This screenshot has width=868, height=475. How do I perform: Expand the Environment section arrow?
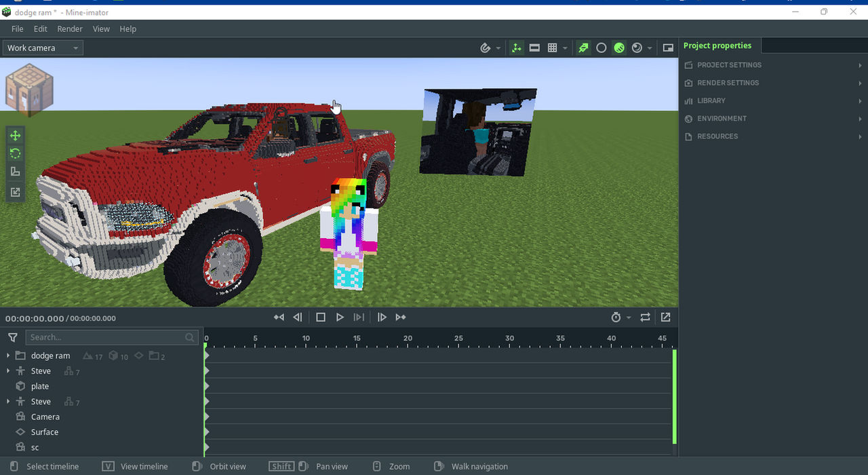(860, 119)
